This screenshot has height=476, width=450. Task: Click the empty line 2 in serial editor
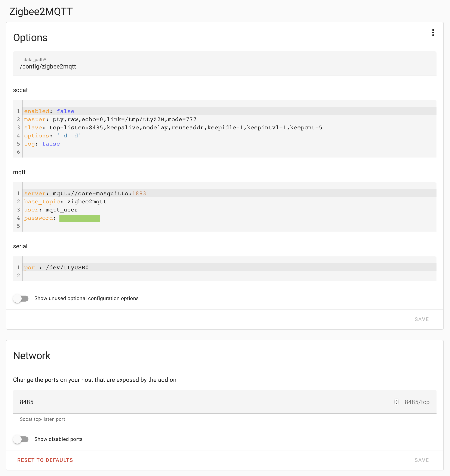pyautogui.click(x=230, y=276)
